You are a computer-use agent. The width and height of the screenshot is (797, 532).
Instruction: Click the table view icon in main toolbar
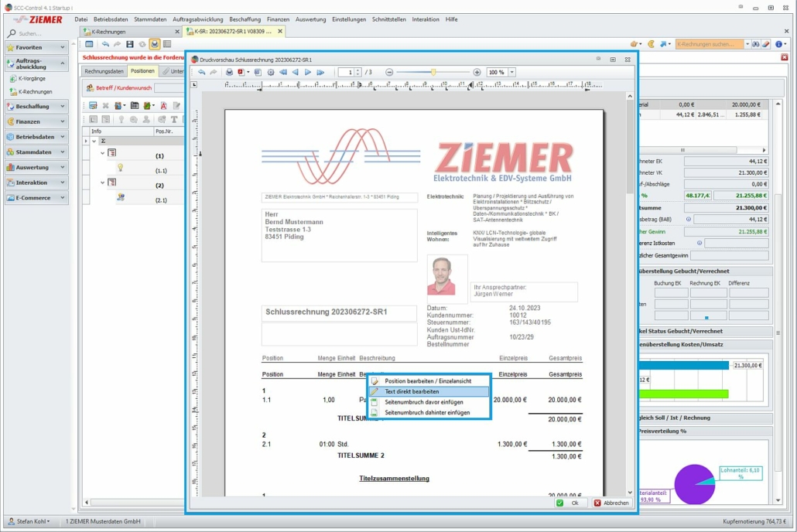(x=89, y=44)
